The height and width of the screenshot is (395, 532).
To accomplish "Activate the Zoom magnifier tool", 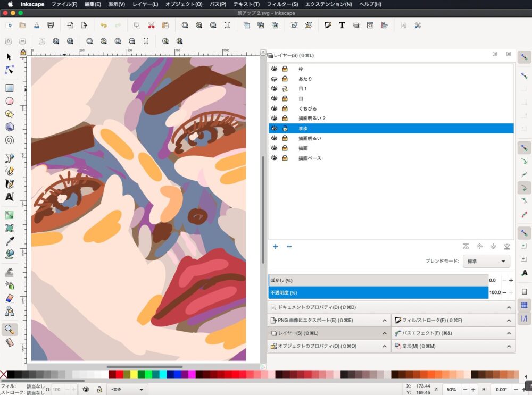I will pos(9,330).
